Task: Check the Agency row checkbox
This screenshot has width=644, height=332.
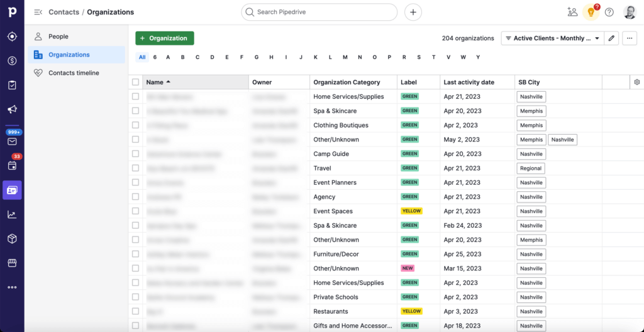Action: click(136, 197)
